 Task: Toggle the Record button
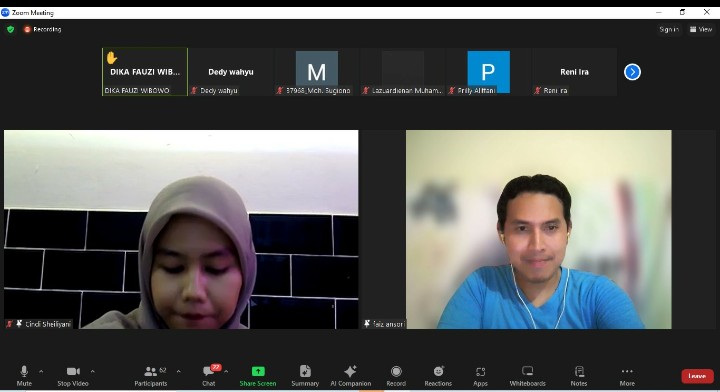[x=396, y=376]
